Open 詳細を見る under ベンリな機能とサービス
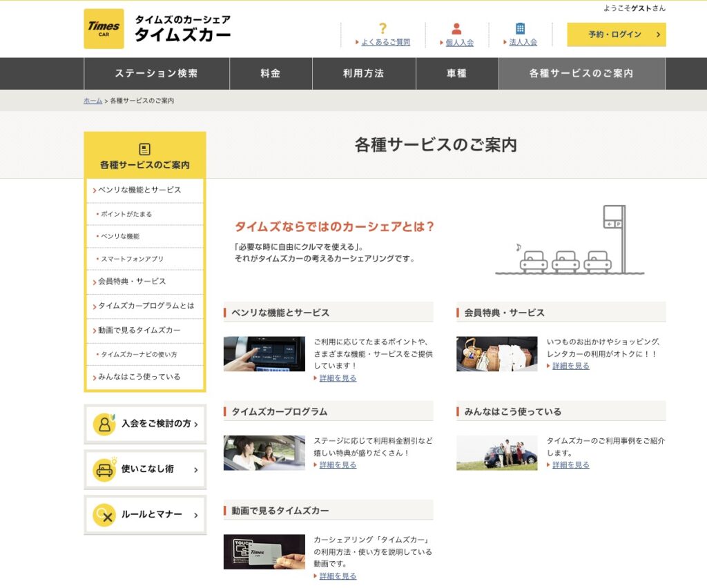The width and height of the screenshot is (707, 588). [338, 378]
